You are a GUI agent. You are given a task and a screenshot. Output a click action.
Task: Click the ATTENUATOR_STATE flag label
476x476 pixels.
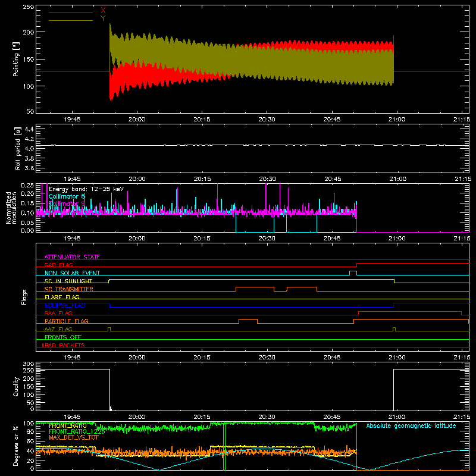72,257
